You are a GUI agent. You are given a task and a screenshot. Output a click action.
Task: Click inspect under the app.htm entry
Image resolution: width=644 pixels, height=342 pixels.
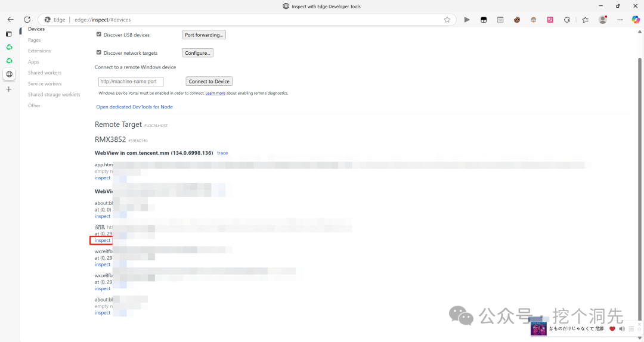pyautogui.click(x=103, y=178)
